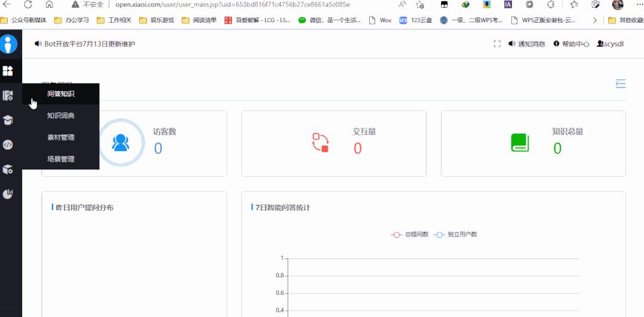Select 素材管理 in the flyout menu
The width and height of the screenshot is (644, 317).
61,137
